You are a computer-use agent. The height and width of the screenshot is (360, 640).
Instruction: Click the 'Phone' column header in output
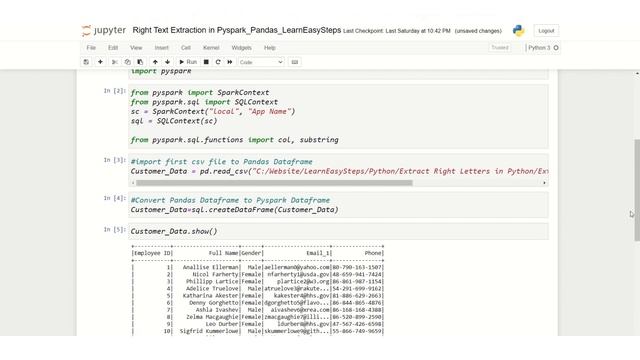373,253
